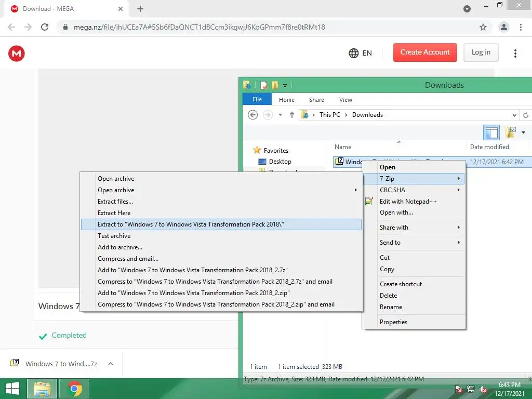
Task: Click the Chrome address bar URL
Action: [x=199, y=27]
